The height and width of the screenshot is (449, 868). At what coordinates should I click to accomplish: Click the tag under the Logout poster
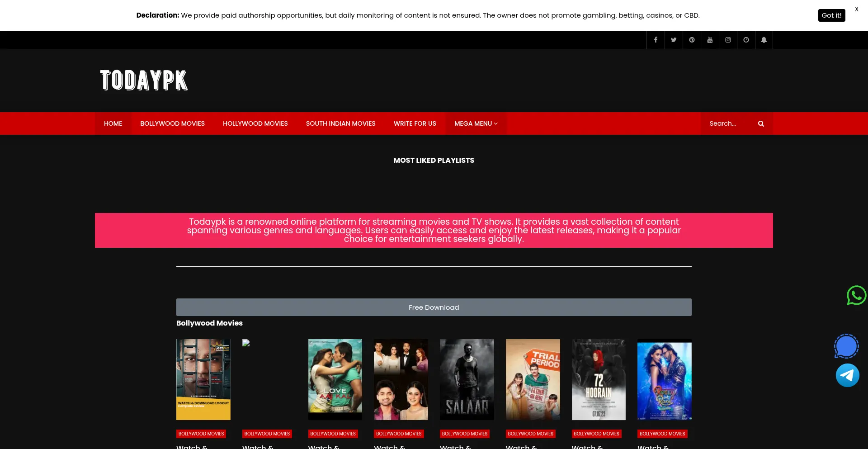(x=201, y=434)
